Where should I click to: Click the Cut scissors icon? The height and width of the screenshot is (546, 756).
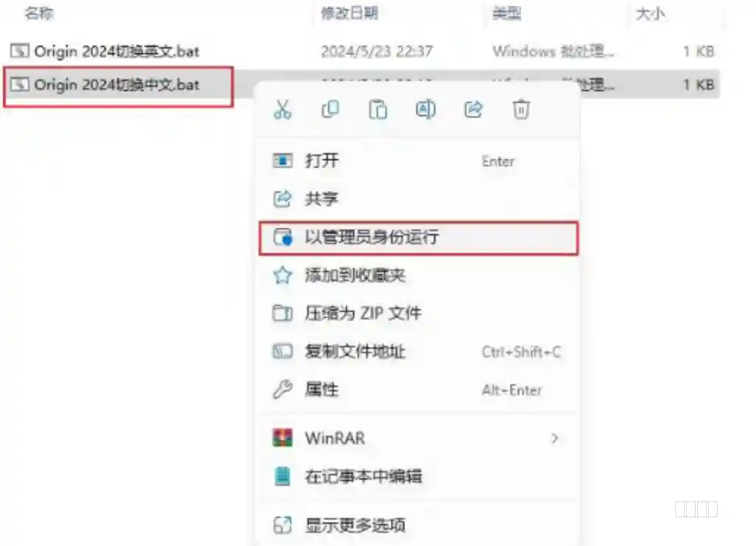[x=282, y=110]
